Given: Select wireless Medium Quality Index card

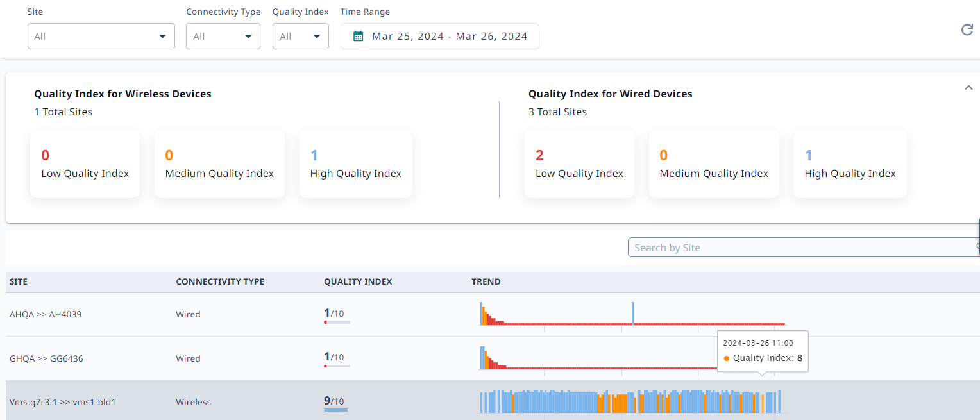Looking at the screenshot, I should point(219,164).
